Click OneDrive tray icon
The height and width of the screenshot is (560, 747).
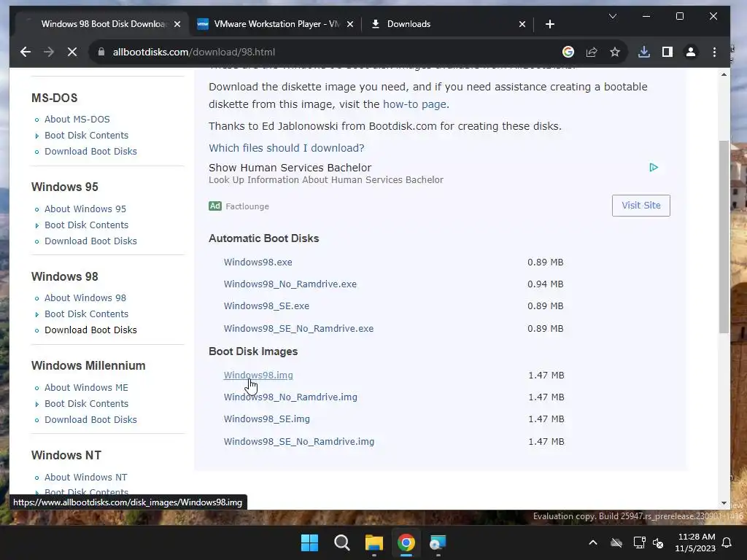point(616,542)
